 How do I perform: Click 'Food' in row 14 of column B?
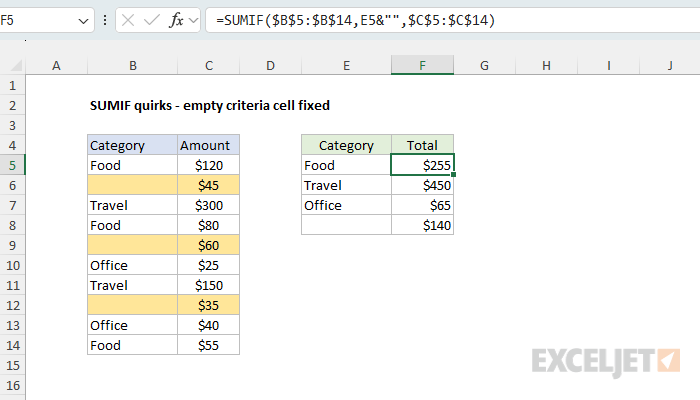[x=133, y=345]
